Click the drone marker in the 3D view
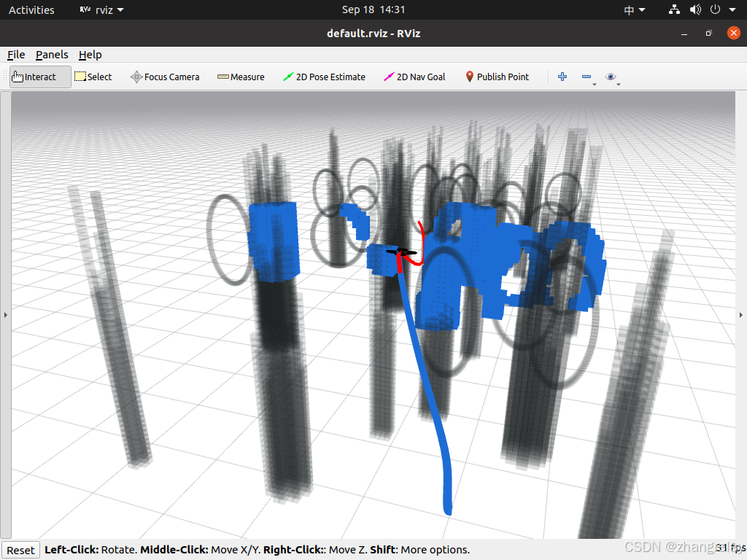The width and height of the screenshot is (747, 560). [x=401, y=252]
